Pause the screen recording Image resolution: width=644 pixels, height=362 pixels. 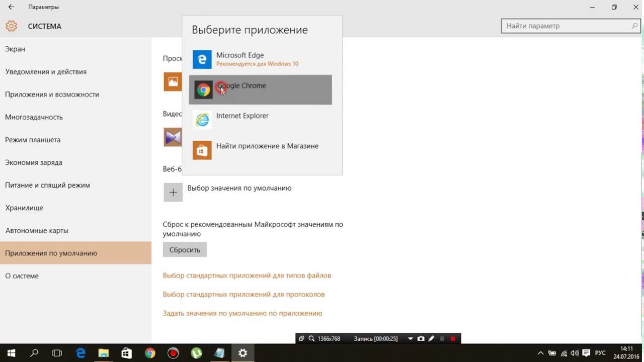click(x=442, y=339)
